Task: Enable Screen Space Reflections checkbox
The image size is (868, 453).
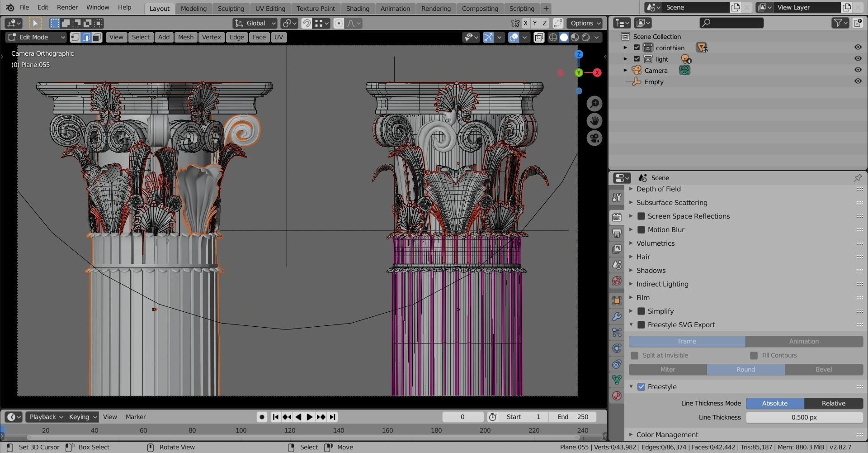Action: point(641,216)
